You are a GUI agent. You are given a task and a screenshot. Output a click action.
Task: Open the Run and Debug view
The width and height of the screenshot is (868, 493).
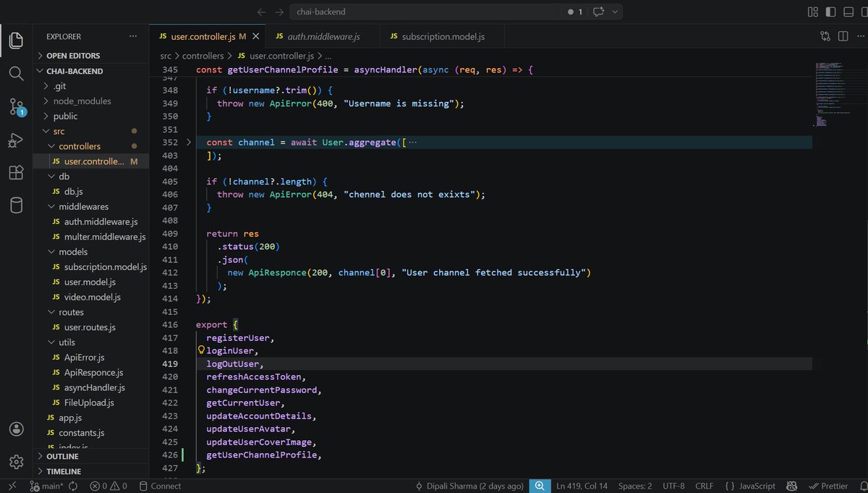tap(16, 140)
